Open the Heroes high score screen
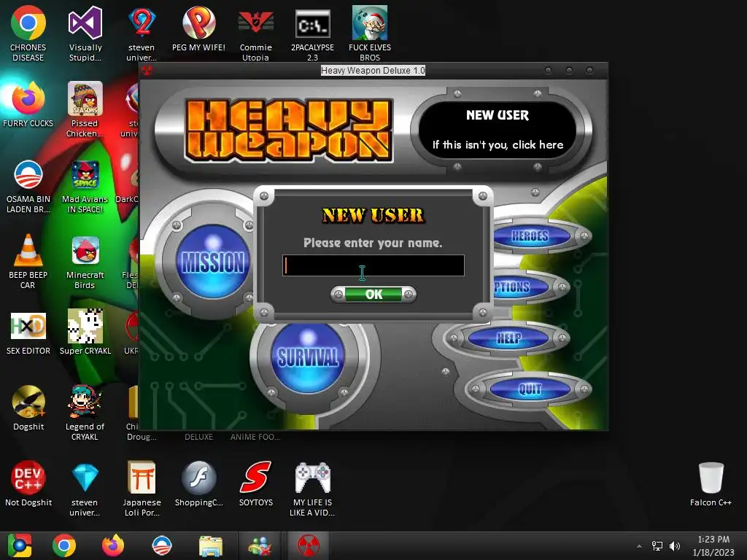This screenshot has height=560, width=747. click(530, 236)
